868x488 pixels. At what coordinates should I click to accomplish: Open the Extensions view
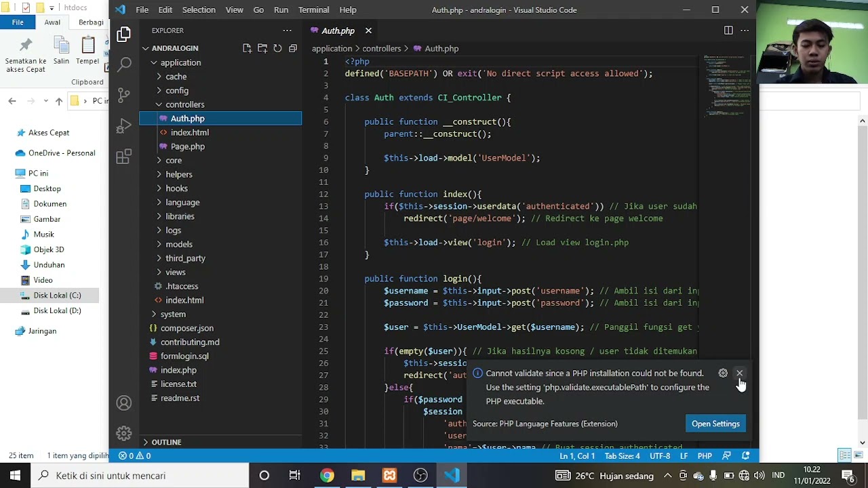click(x=123, y=157)
